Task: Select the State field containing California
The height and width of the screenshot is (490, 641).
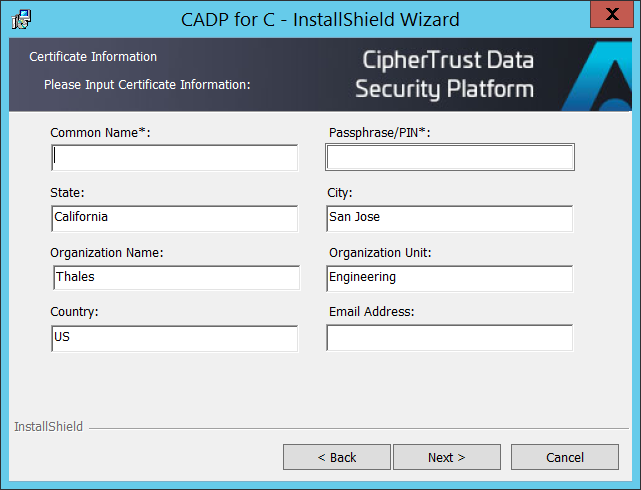Action: click(x=174, y=218)
